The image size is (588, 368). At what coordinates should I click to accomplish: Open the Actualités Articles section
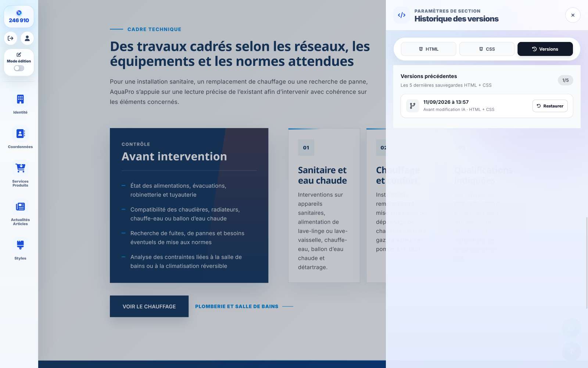[x=20, y=213]
